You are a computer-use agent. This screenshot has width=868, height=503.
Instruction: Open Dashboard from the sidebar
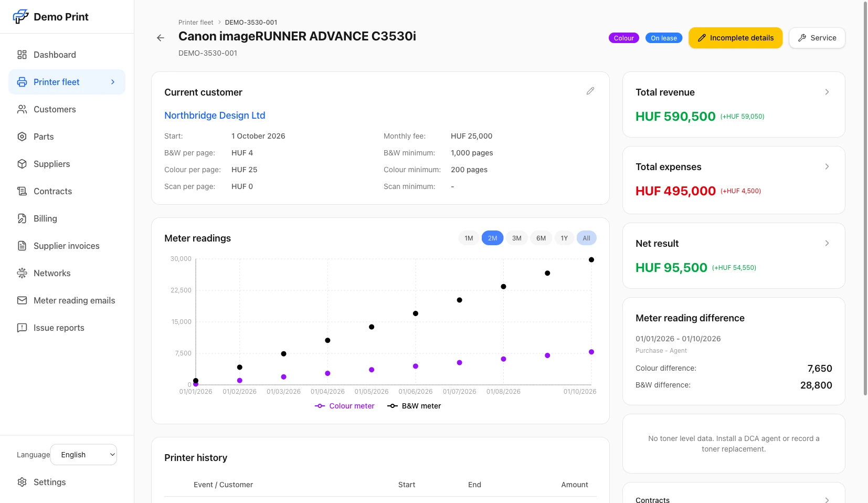coord(67,55)
